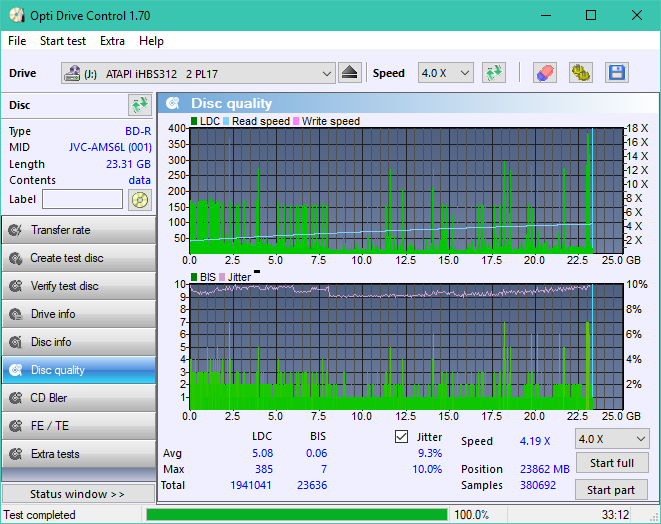Open Create test disc
661x524 pixels.
(x=78, y=258)
